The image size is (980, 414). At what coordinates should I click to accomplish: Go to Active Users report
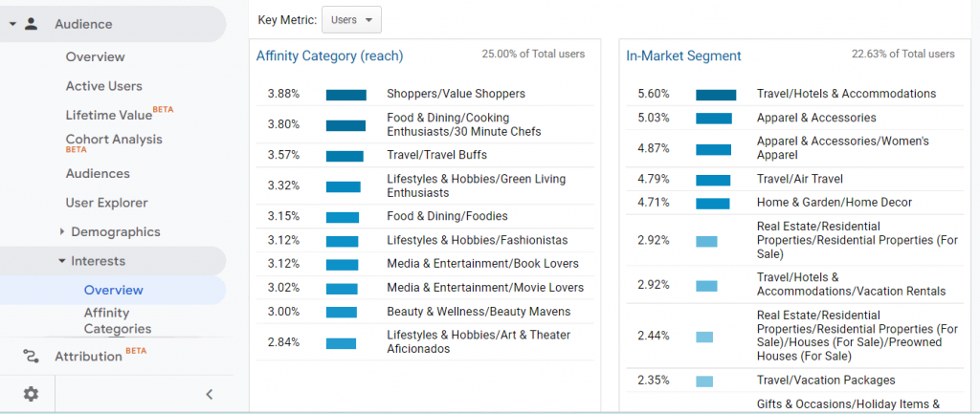103,86
